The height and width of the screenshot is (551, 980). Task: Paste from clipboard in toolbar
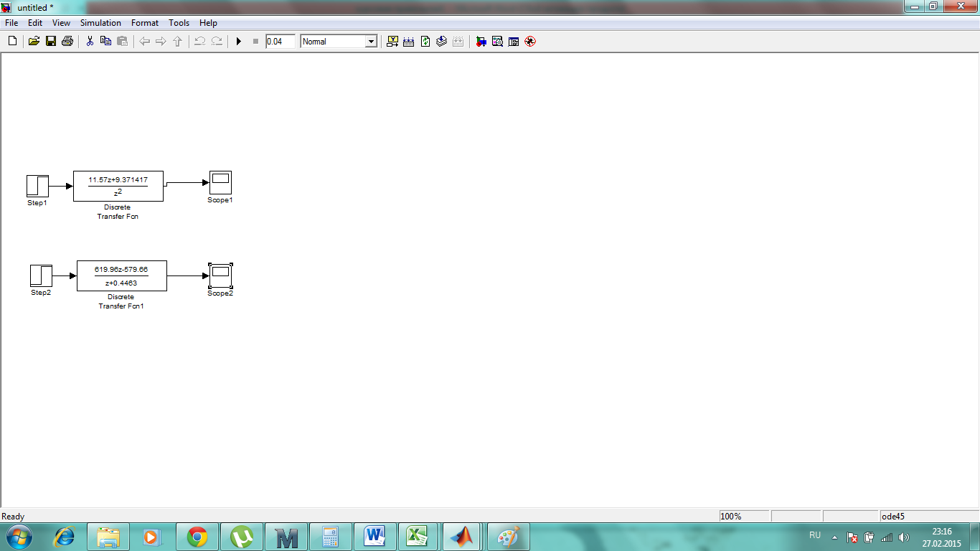[x=122, y=42]
